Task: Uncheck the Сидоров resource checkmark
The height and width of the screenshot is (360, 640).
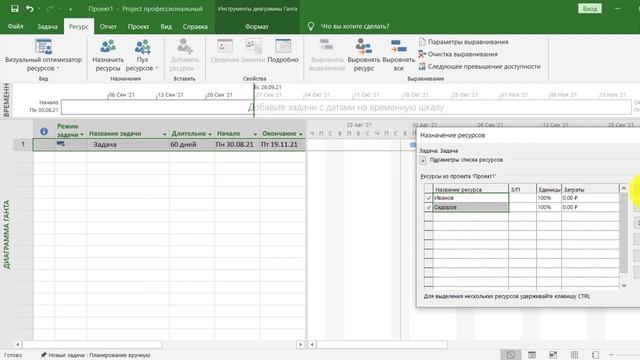Action: [428, 207]
